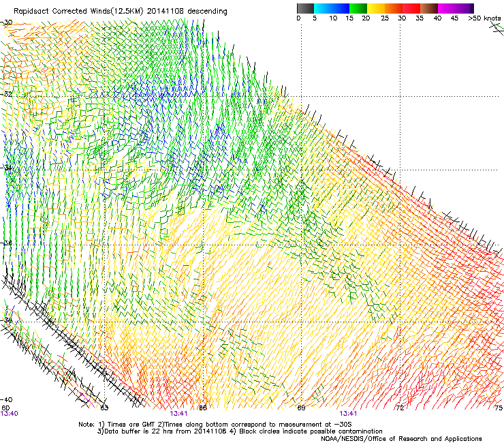The width and height of the screenshot is (504, 443).
Task: Click the longitude label '63'
Action: pos(104,408)
